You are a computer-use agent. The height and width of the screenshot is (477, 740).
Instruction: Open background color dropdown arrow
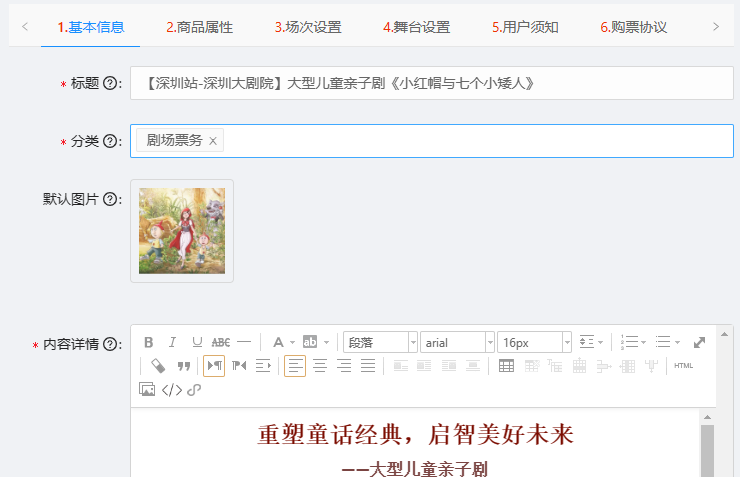coord(326,343)
